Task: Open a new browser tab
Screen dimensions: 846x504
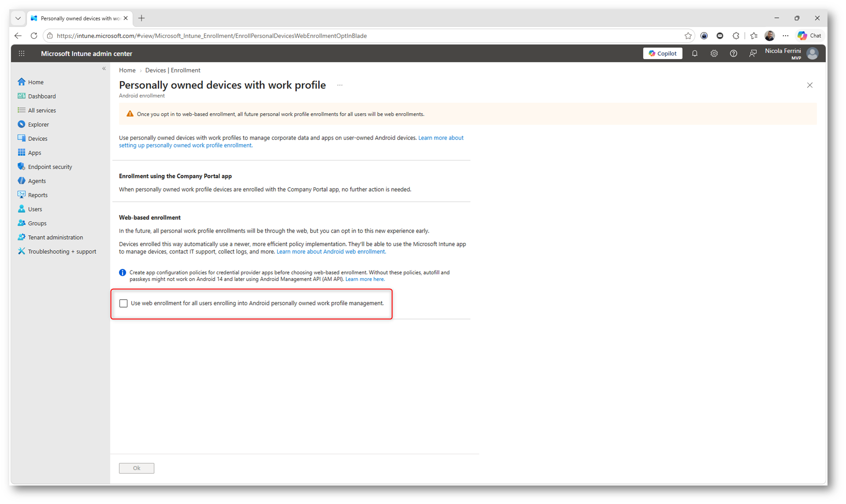Action: pos(141,18)
